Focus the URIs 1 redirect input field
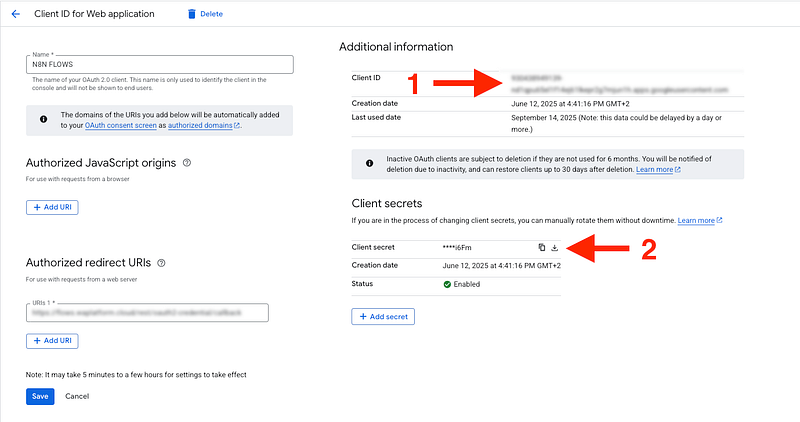Screen dimensions: 800x422 coord(148,313)
